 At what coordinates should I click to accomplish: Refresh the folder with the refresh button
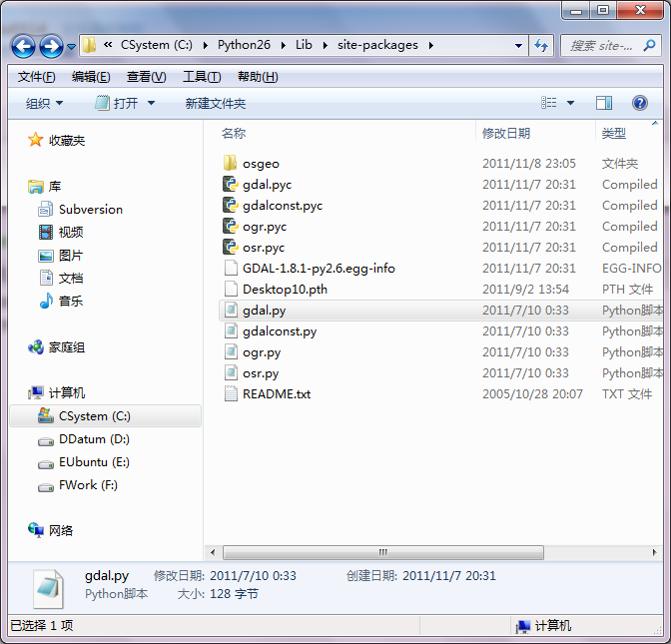(x=541, y=45)
